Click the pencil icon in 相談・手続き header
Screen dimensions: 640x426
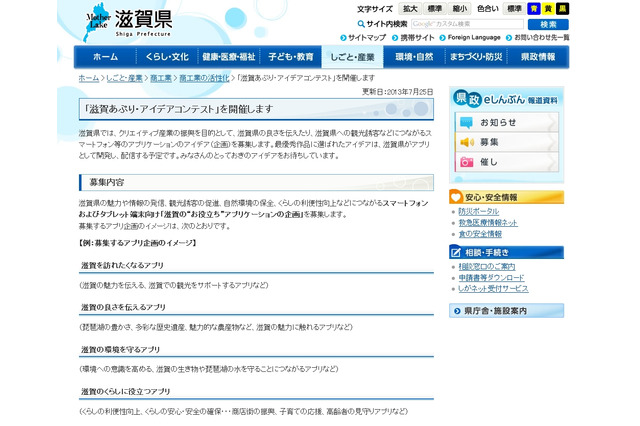click(x=456, y=253)
